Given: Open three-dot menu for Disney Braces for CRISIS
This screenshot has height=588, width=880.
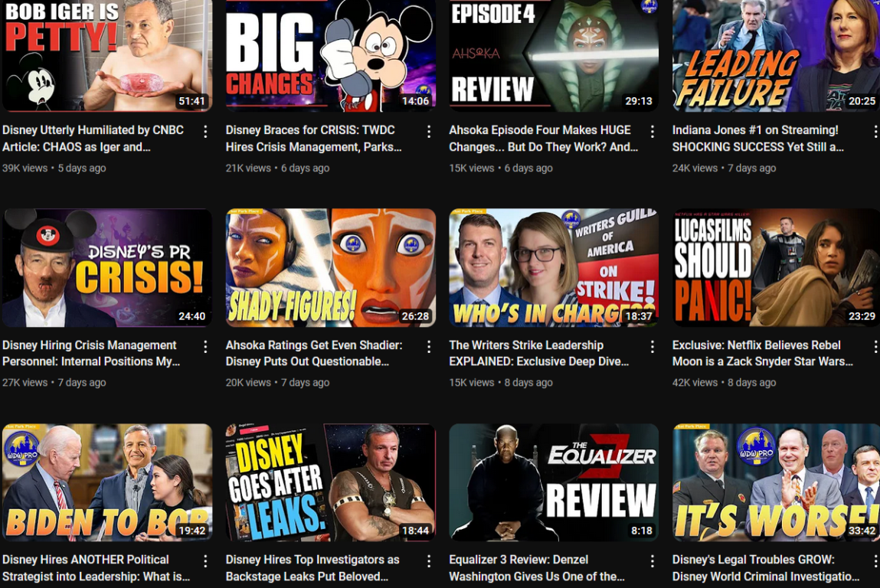Looking at the screenshot, I should click(429, 132).
